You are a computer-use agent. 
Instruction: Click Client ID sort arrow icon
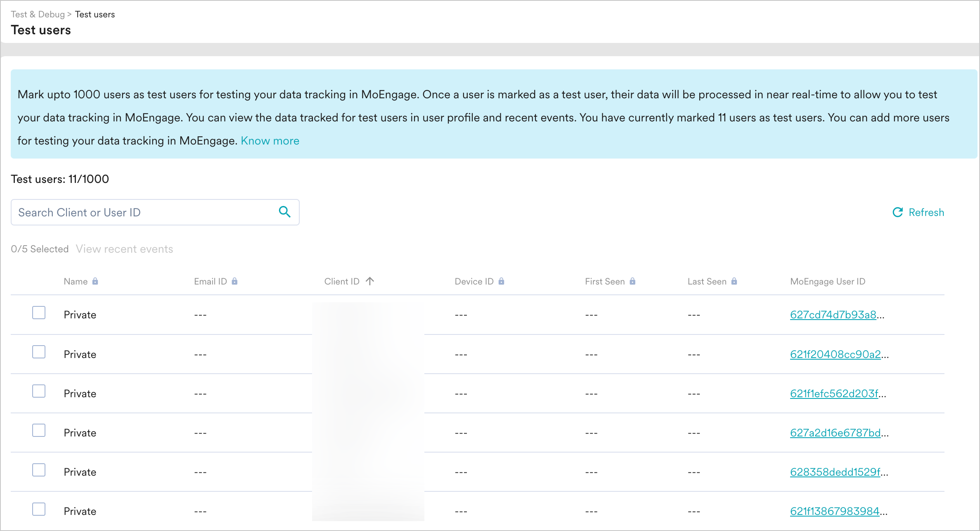[370, 281]
